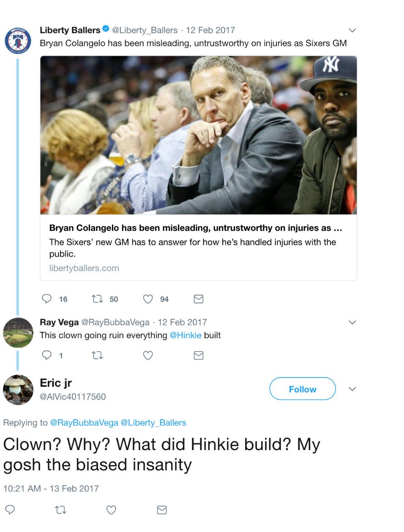Reply to Eric jr's tweet

click(x=10, y=510)
